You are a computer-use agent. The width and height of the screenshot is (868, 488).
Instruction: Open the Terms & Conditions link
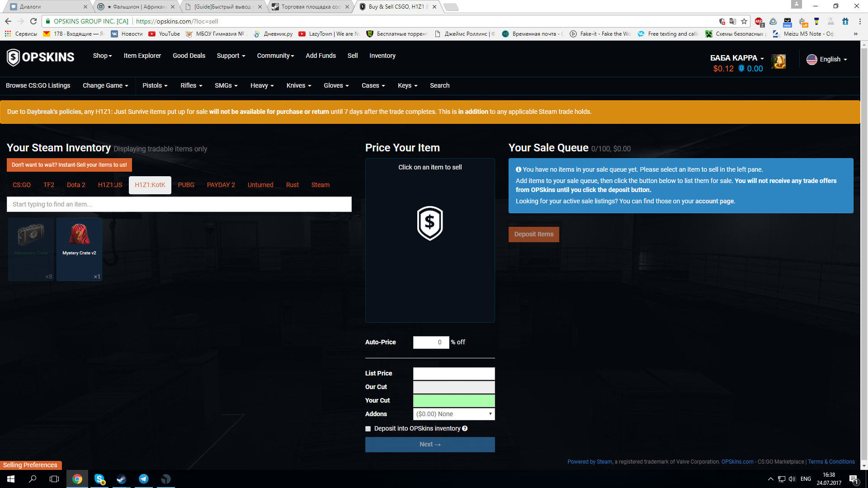coord(831,462)
